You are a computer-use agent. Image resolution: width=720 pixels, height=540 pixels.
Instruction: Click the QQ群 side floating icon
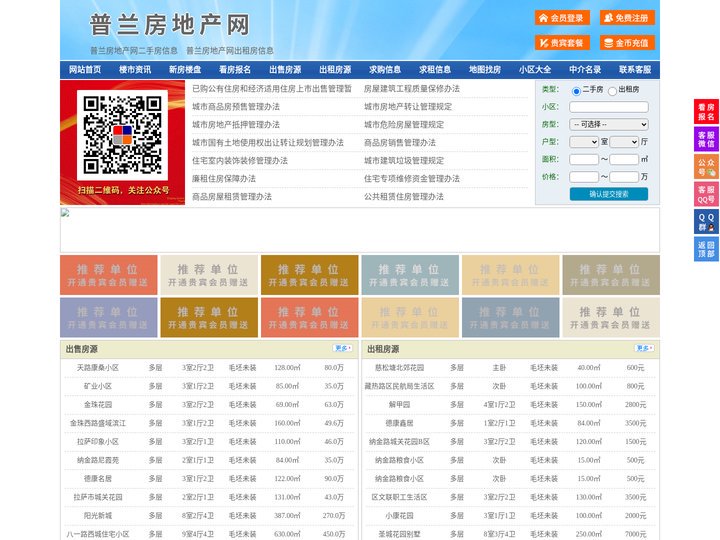(706, 222)
